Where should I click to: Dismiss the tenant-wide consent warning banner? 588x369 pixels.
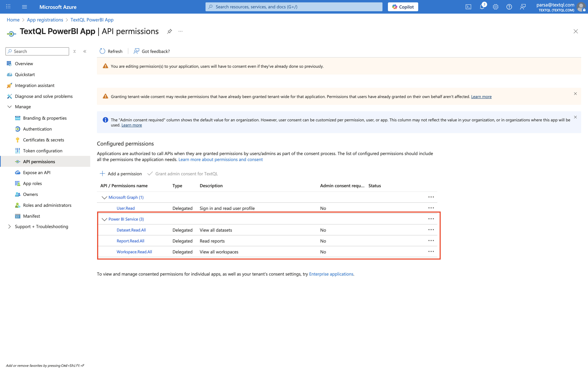pyautogui.click(x=575, y=94)
